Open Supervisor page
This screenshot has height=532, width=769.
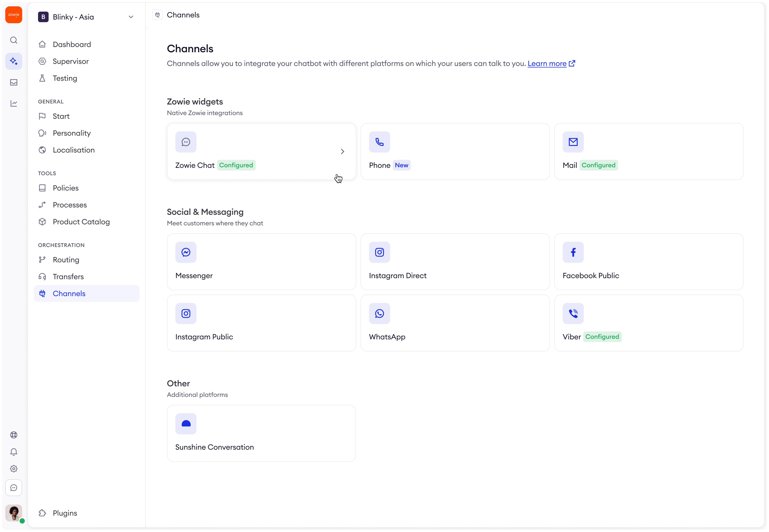point(87,61)
